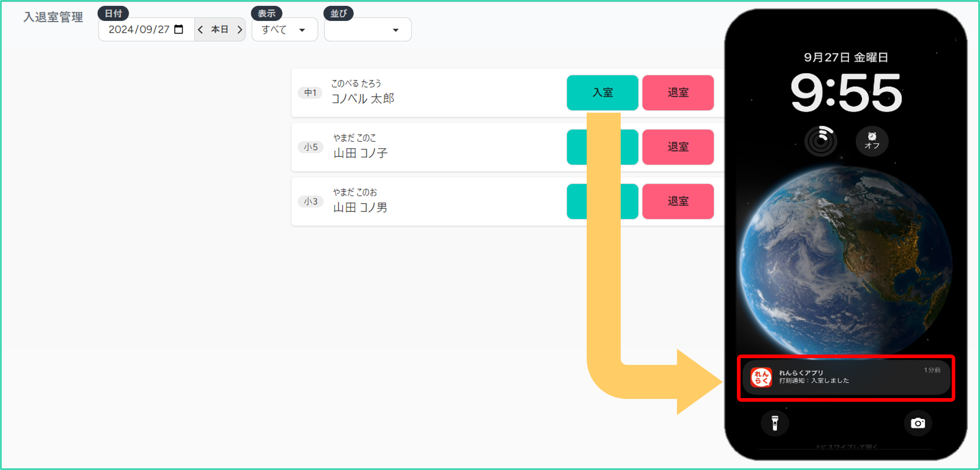Click 入室 for コノベル 太郎

[x=602, y=92]
